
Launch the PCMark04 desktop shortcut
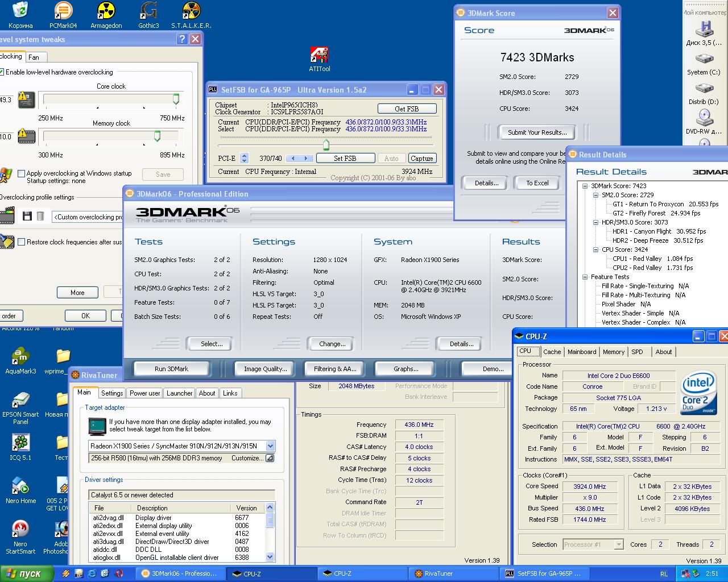click(x=63, y=15)
